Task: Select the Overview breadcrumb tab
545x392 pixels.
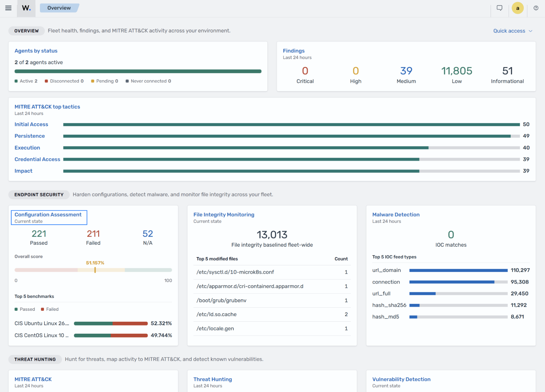Action: [x=59, y=8]
